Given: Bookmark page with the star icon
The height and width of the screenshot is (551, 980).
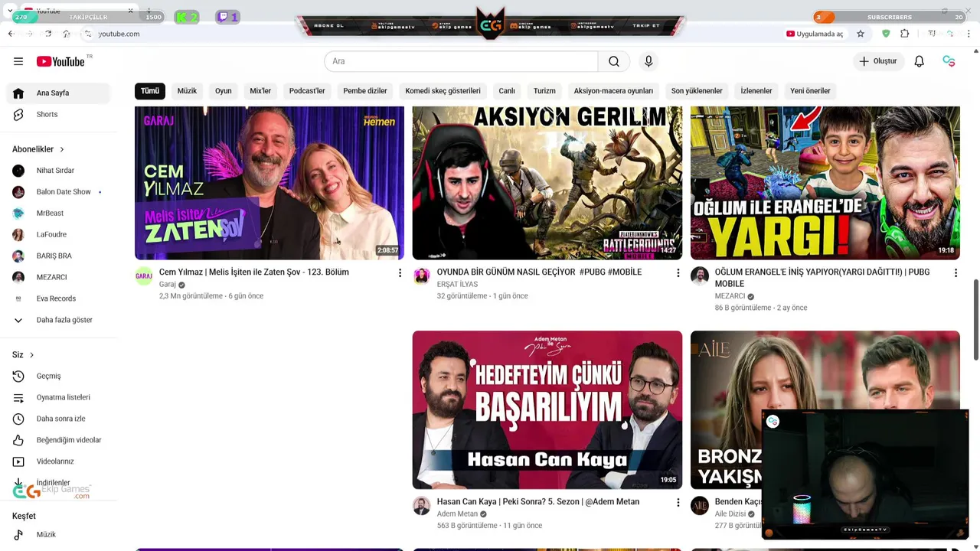Looking at the screenshot, I should tap(861, 34).
